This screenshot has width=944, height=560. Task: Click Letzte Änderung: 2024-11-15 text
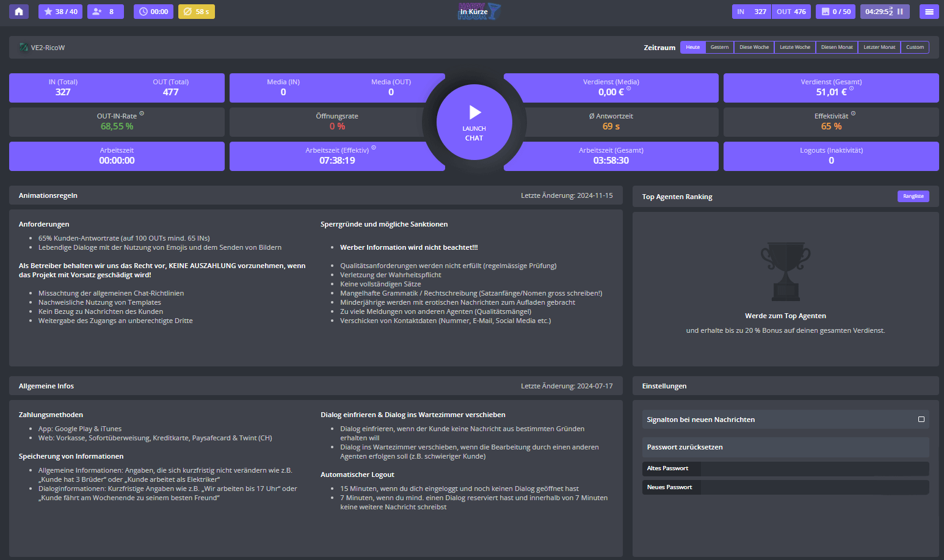[x=567, y=195]
